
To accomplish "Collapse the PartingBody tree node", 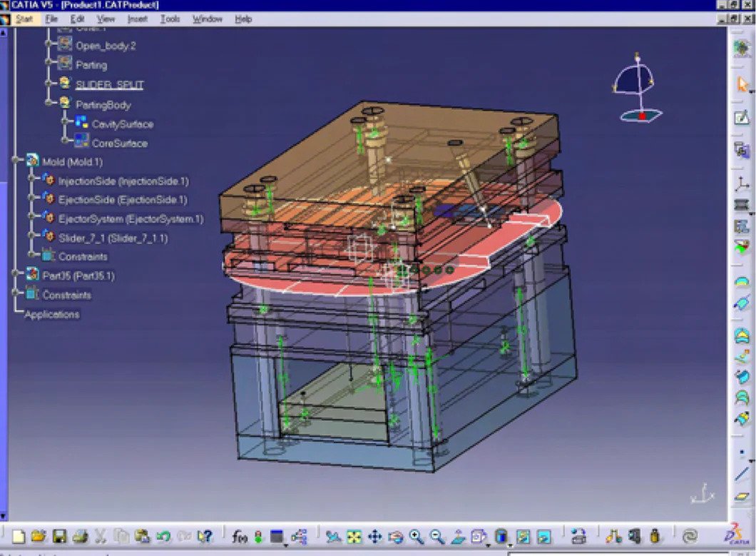I will tap(48, 102).
